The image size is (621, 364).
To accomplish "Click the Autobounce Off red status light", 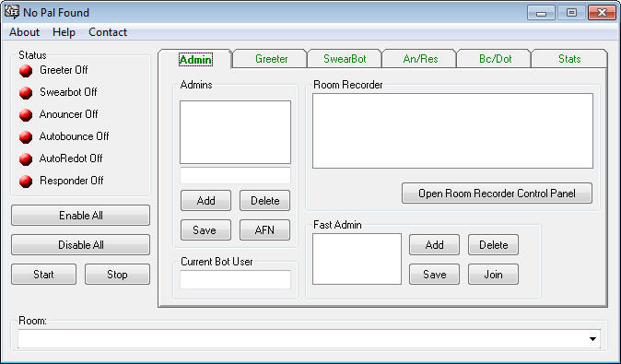I will pos(26,137).
